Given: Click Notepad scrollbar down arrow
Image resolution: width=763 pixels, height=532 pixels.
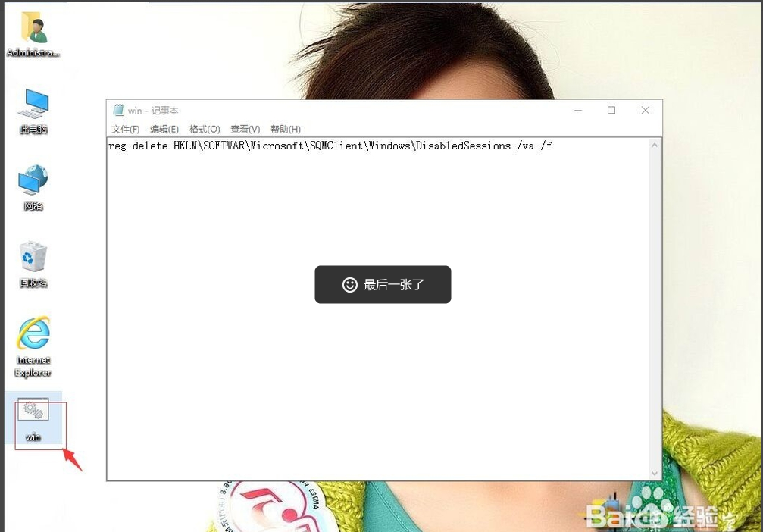Looking at the screenshot, I should pyautogui.click(x=655, y=474).
